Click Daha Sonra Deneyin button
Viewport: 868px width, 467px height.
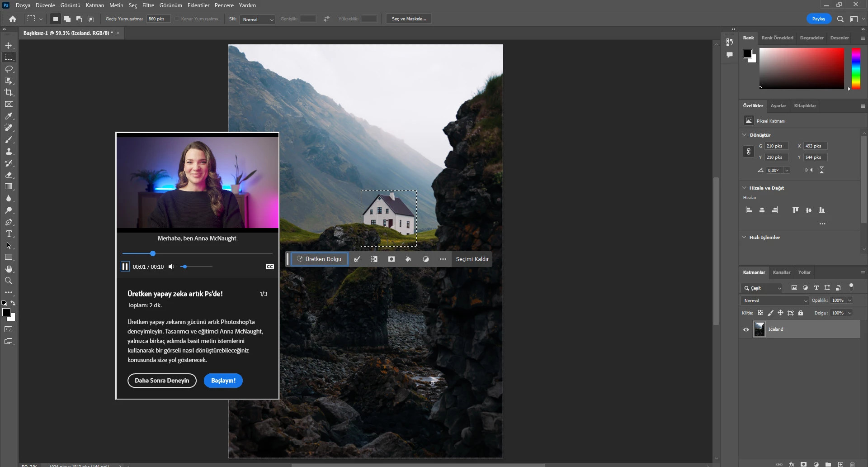[162, 381]
